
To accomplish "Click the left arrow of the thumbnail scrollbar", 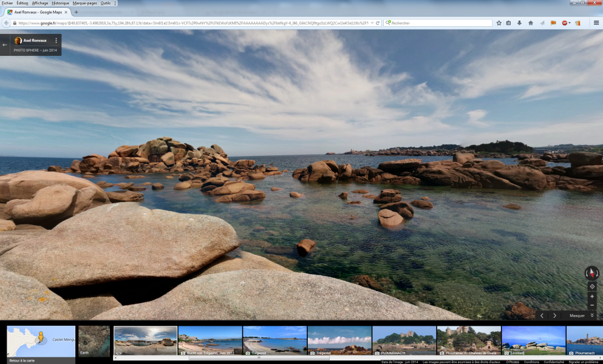I will pos(116,358).
